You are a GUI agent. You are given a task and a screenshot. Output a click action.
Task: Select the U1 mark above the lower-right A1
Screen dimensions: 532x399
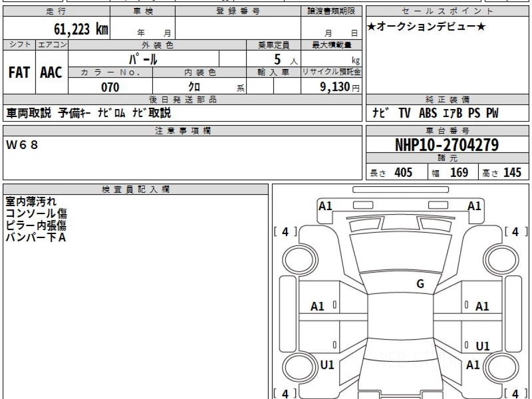482,346
